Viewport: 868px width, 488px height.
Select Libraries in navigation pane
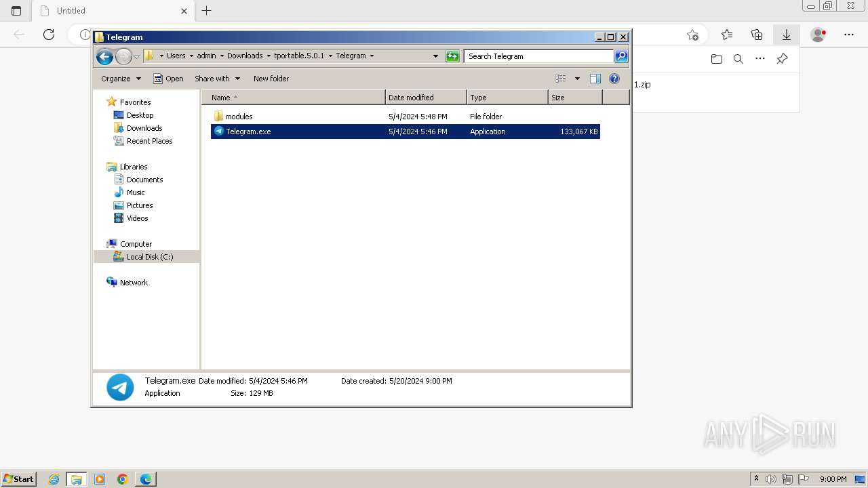coord(134,167)
